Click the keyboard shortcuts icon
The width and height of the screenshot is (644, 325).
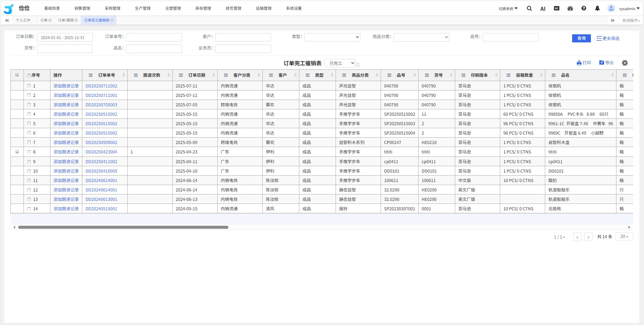[x=556, y=8]
